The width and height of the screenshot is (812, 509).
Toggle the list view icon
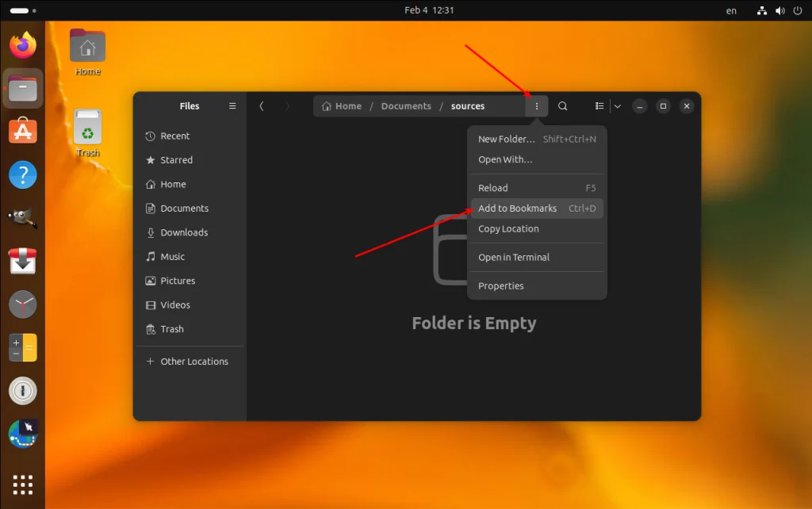(599, 106)
